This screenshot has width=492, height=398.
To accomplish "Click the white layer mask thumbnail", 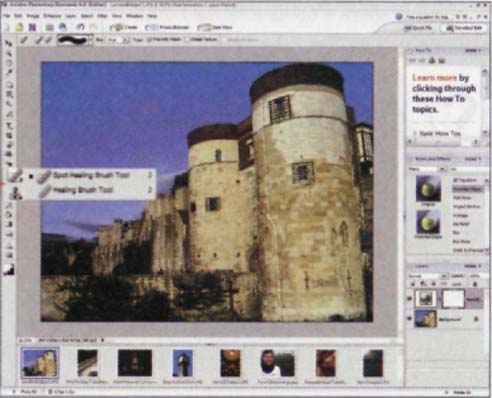I will (453, 298).
